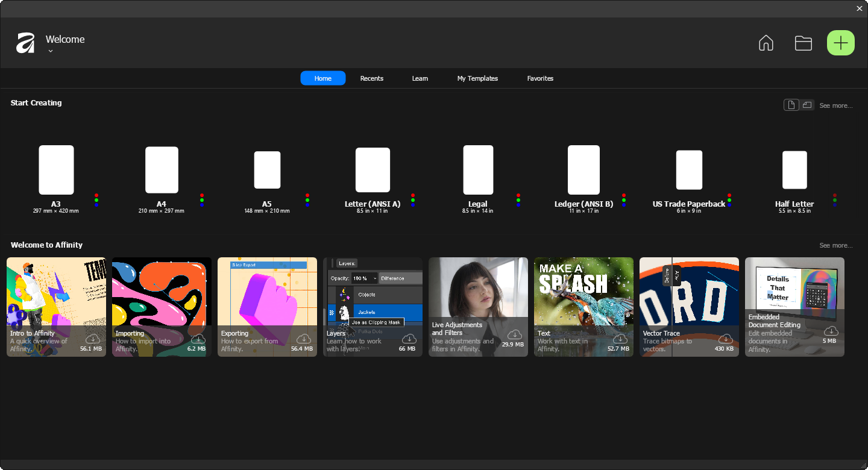The width and height of the screenshot is (868, 470).
Task: Click the green new document plus button
Action: tap(840, 43)
